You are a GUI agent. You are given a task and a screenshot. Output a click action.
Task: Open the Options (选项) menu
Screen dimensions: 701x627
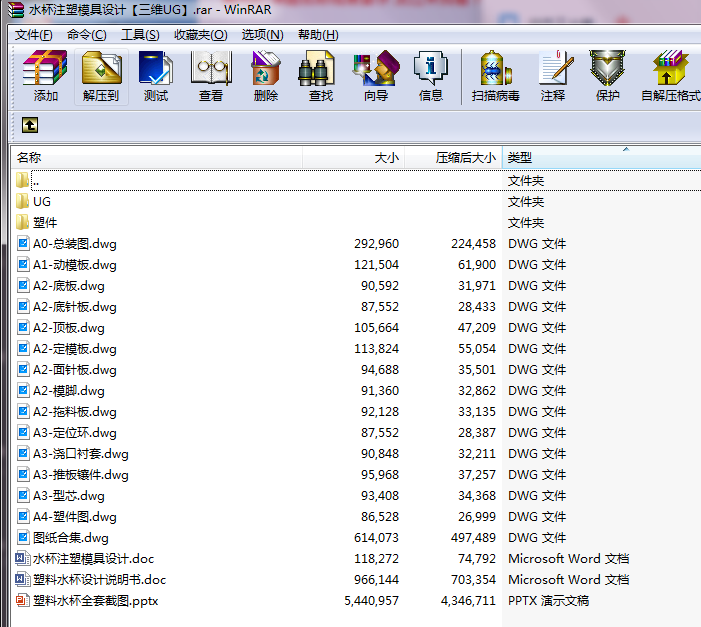tap(262, 35)
